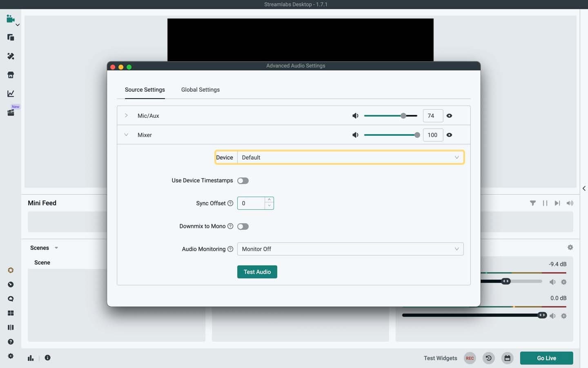Open the Audio Monitoring dropdown

pos(350,249)
